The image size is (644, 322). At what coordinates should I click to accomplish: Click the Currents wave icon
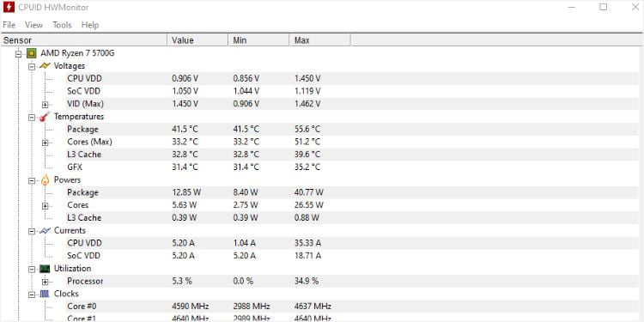pos(45,231)
